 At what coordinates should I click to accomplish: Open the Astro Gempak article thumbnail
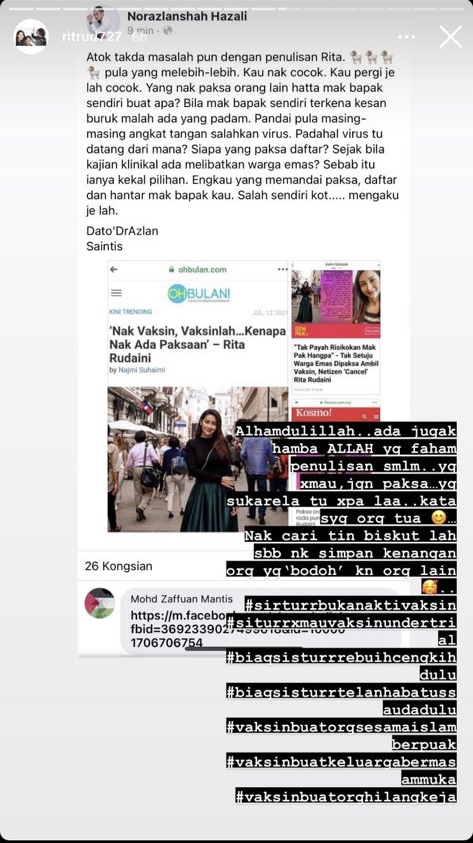point(335,301)
